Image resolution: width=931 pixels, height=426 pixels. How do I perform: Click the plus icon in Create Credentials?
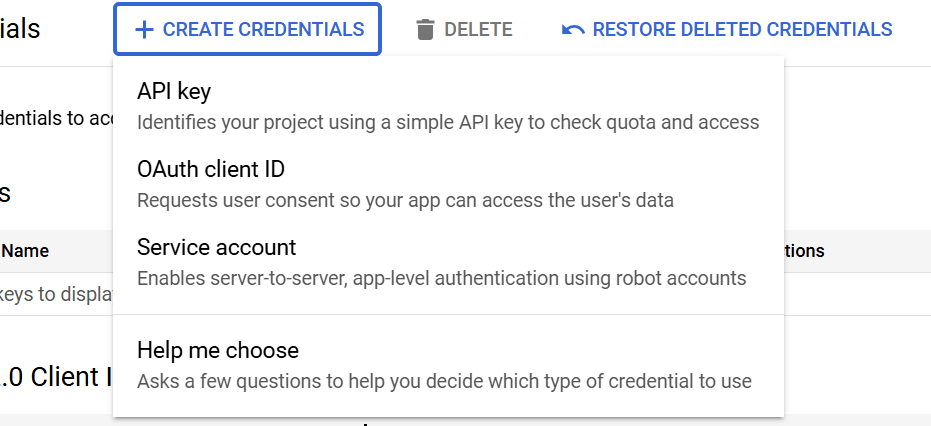coord(144,30)
